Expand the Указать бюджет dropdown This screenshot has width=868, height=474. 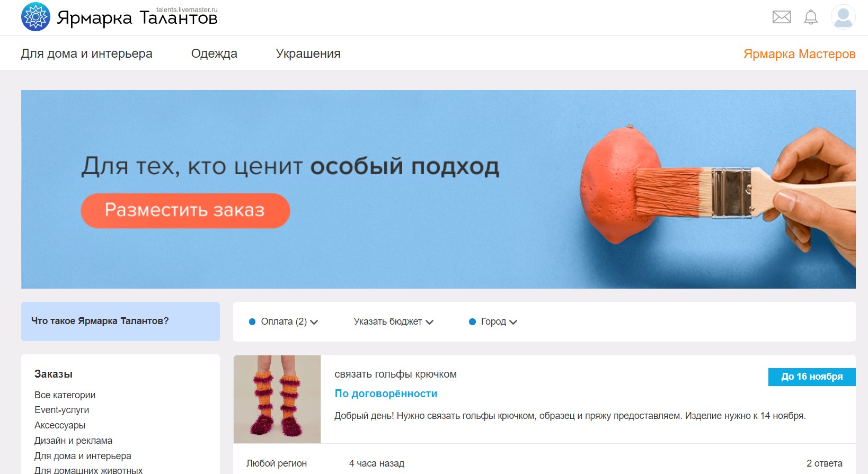tap(394, 321)
